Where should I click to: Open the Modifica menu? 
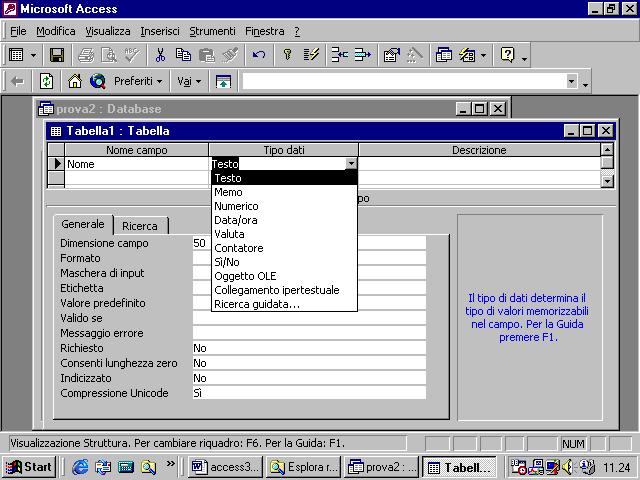point(56,31)
